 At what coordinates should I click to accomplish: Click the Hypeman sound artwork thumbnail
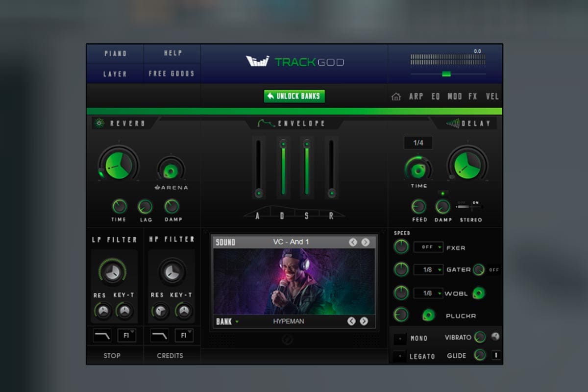pyautogui.click(x=294, y=282)
